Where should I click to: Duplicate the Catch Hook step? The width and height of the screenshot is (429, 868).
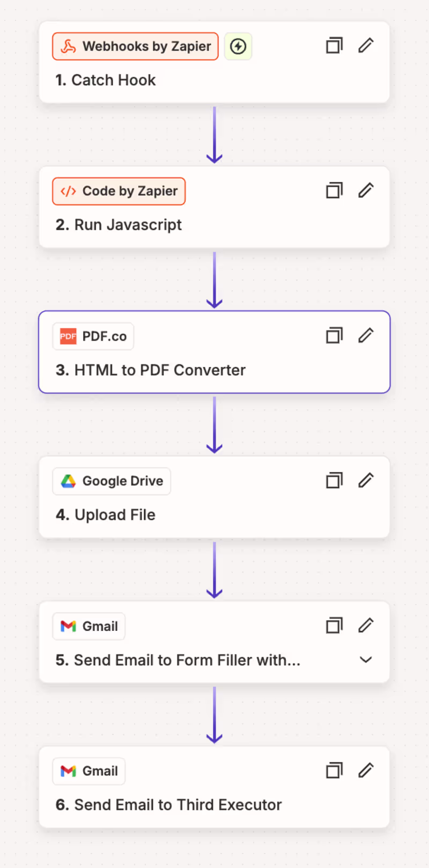(x=334, y=46)
